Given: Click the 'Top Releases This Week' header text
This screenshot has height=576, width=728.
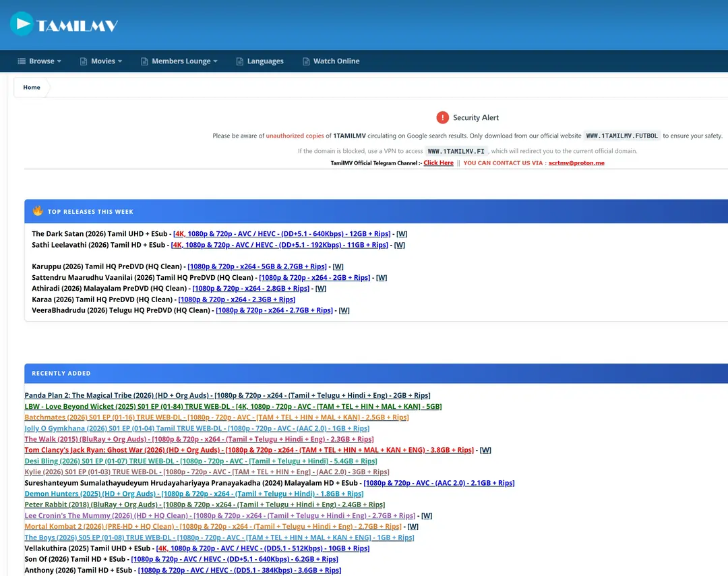Looking at the screenshot, I should click(90, 212).
